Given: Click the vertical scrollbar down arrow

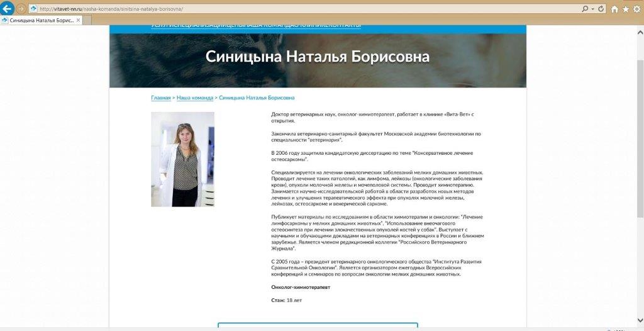Looking at the screenshot, I should click(x=640, y=320).
